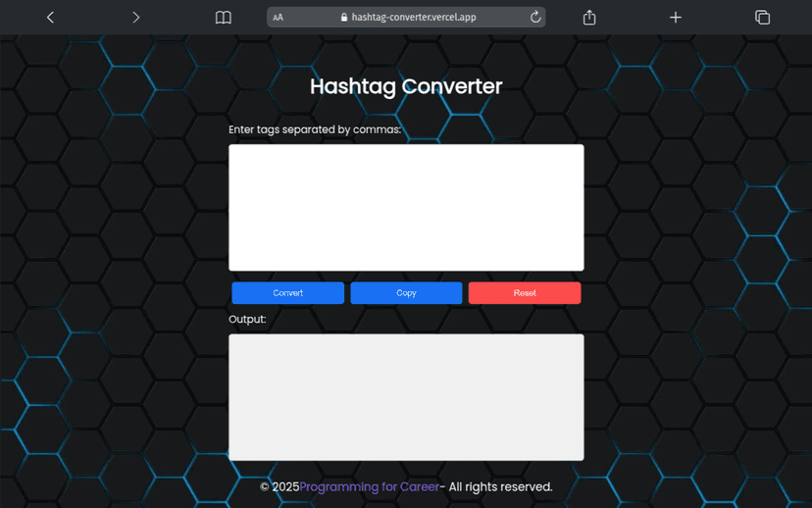Click the Convert button
The height and width of the screenshot is (508, 812).
click(x=288, y=293)
